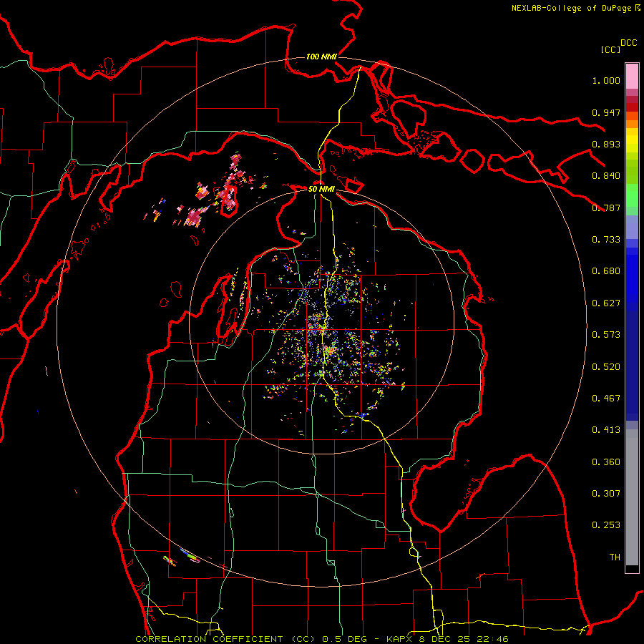Click the 0.307 legend value

[x=606, y=494]
